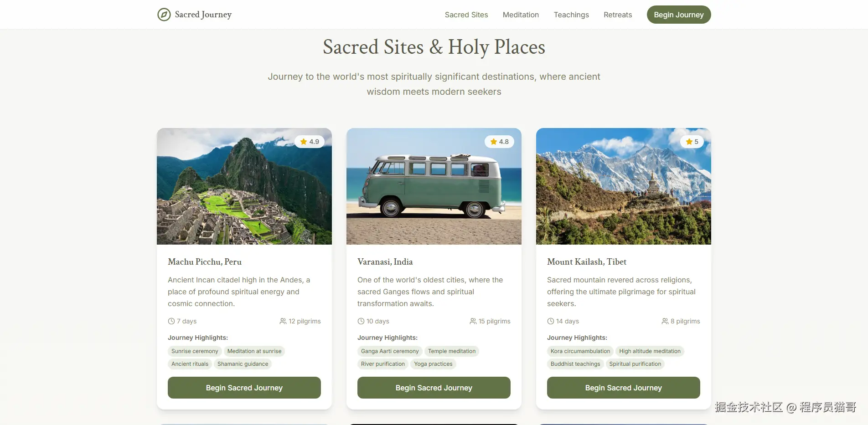Select the Ganga Aarti ceremony highlight tag
This screenshot has width=868, height=425.
(x=390, y=351)
